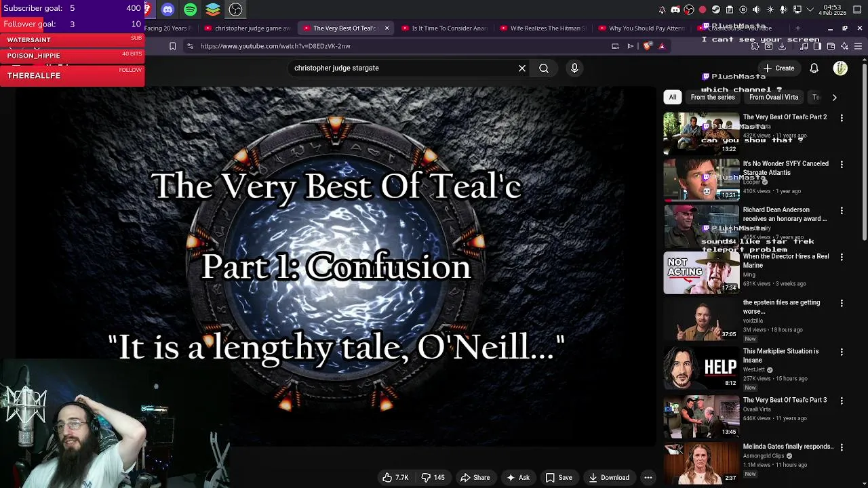Open site settings icon beside the URL
Screen dimensions: 868x488
click(190, 46)
